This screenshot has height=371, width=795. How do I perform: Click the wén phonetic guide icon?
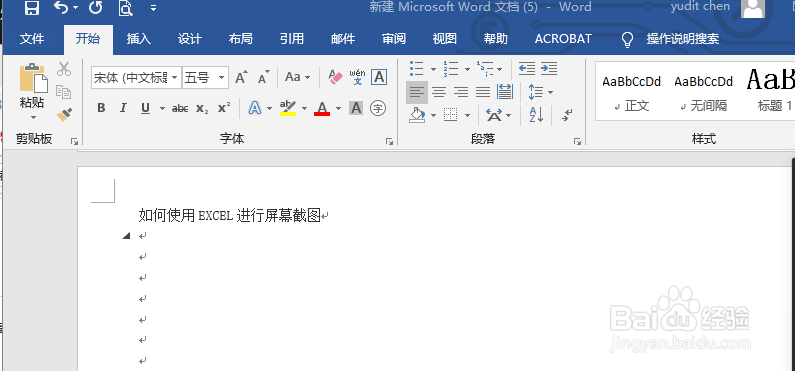click(357, 77)
